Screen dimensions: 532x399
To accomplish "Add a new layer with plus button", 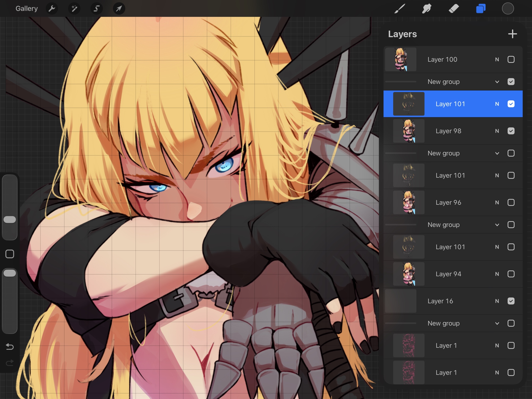I will point(512,34).
